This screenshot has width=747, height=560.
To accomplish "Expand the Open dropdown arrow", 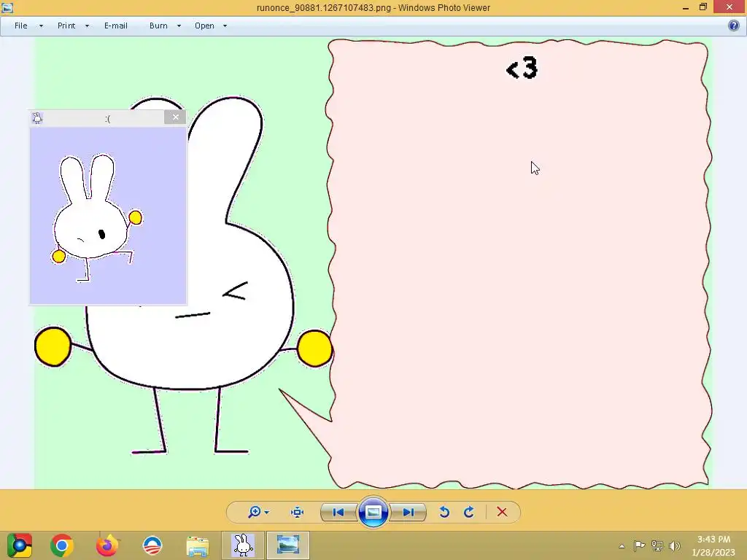I will point(225,26).
